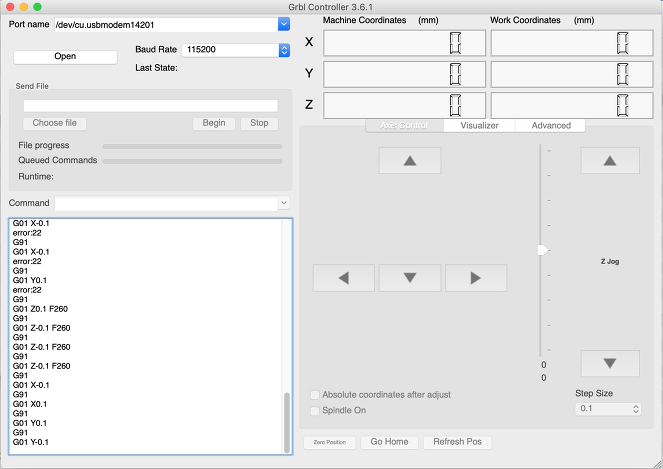Select 'G01 Z0.1 F260' log line
Screen dimensions: 663x469
pos(40,309)
